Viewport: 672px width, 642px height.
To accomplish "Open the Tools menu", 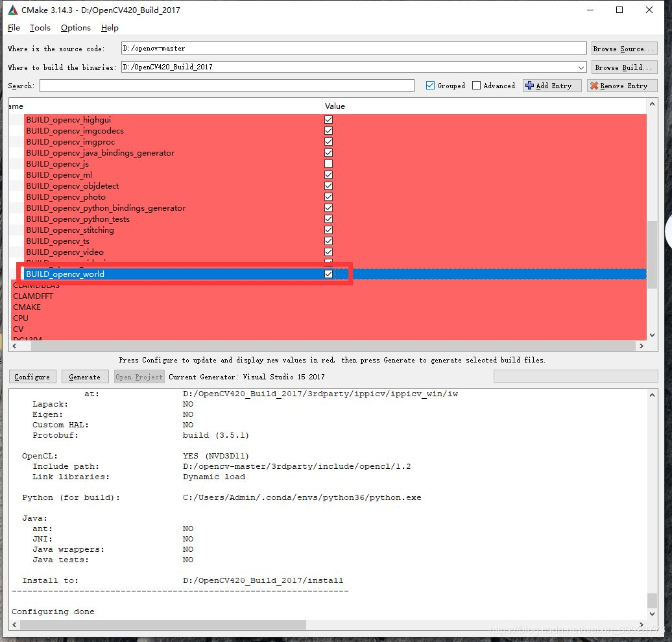I will (40, 28).
